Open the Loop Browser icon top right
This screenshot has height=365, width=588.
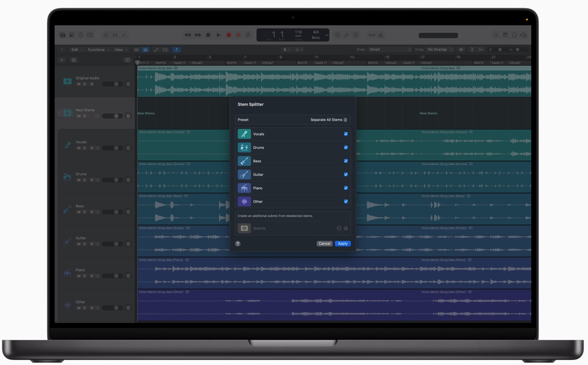click(514, 35)
